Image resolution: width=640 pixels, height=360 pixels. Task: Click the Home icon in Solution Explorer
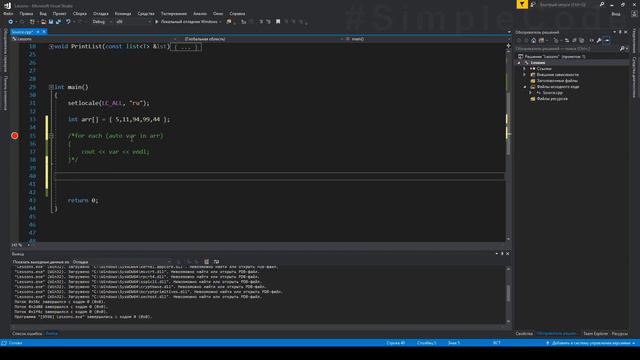point(533,40)
